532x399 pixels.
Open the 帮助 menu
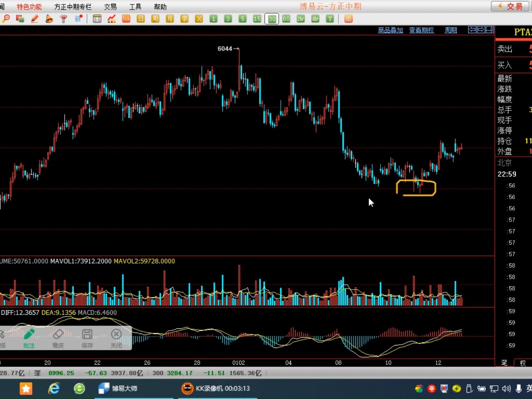160,7
